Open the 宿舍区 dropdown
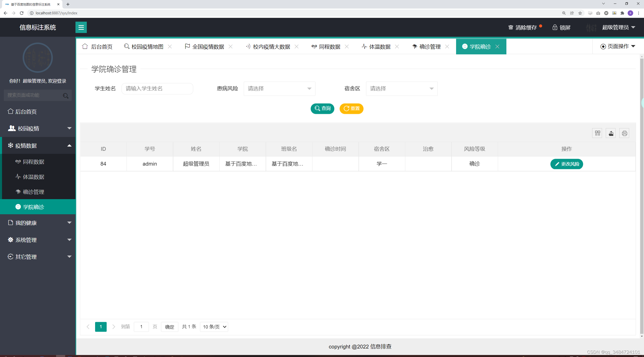 click(401, 89)
